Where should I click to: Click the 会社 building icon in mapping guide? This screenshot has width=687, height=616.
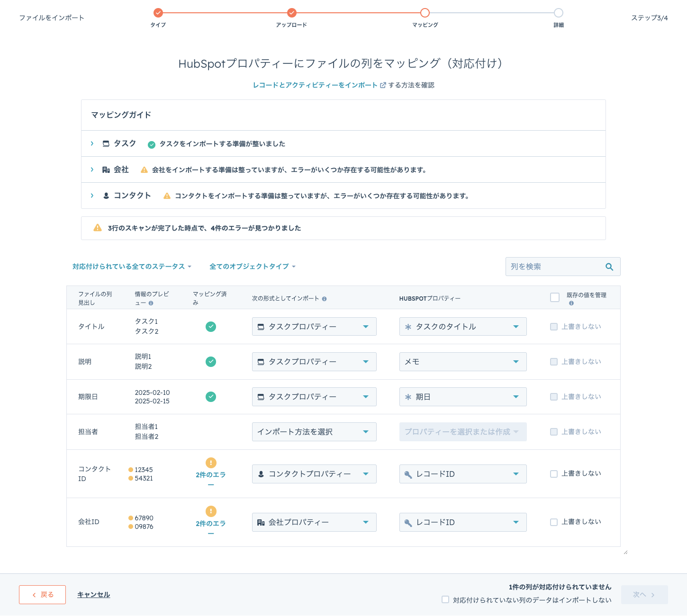(x=106, y=170)
